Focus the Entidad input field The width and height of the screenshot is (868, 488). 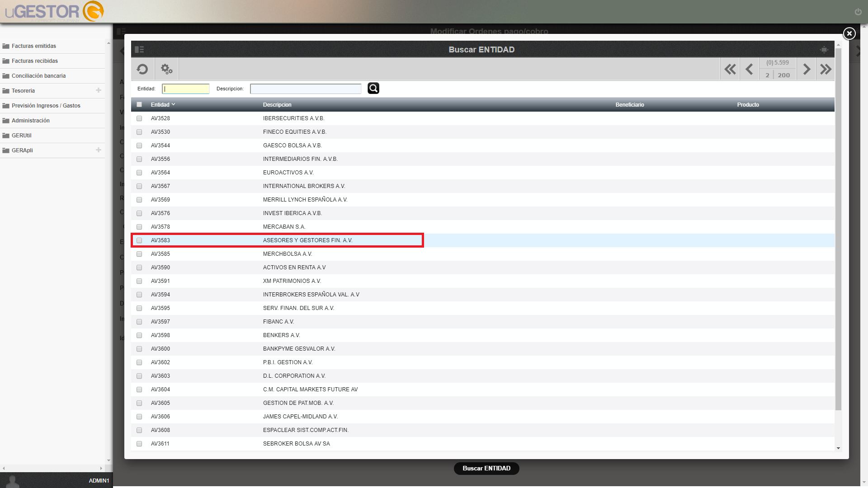point(186,89)
